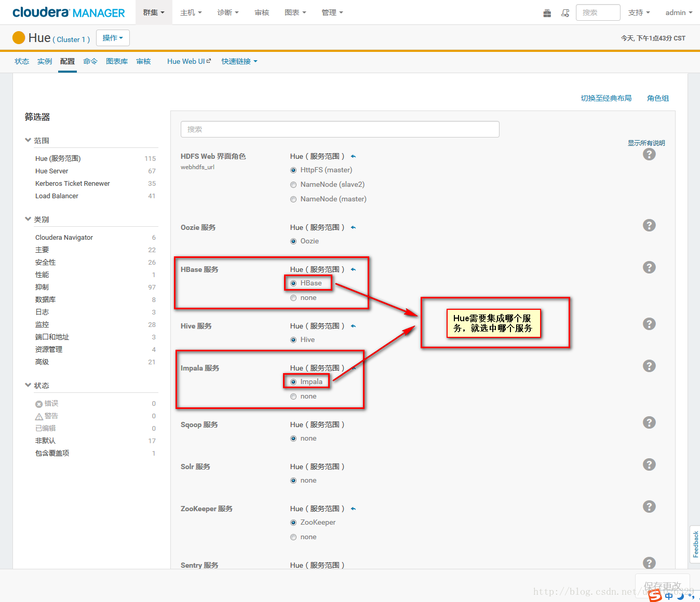Open the 群集 dropdown menu
Image resolution: width=700 pixels, height=602 pixels.
(154, 12)
